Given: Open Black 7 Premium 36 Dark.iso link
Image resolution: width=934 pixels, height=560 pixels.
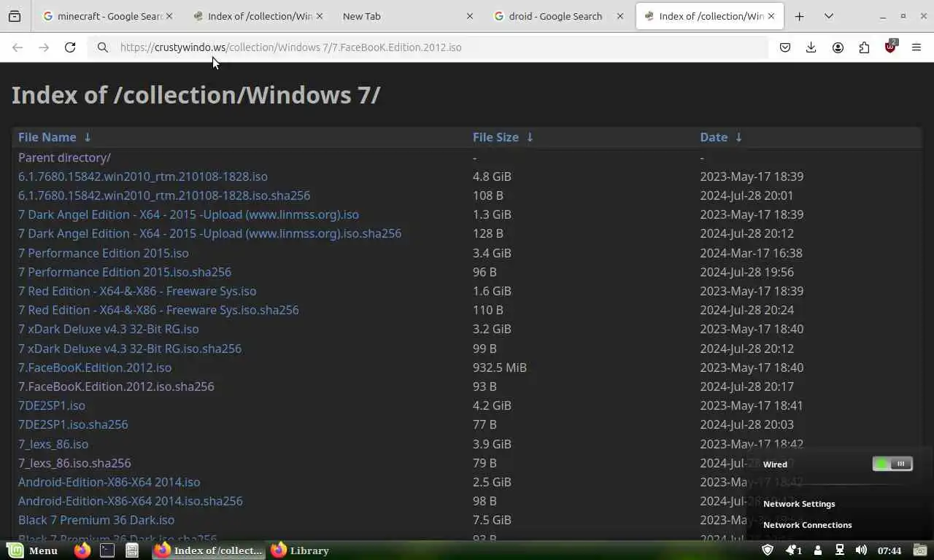Looking at the screenshot, I should [96, 520].
